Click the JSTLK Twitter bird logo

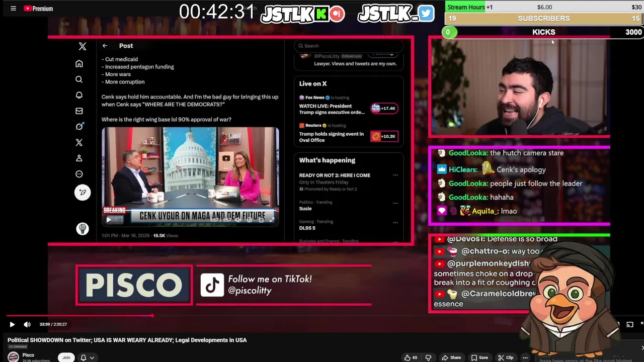point(395,14)
